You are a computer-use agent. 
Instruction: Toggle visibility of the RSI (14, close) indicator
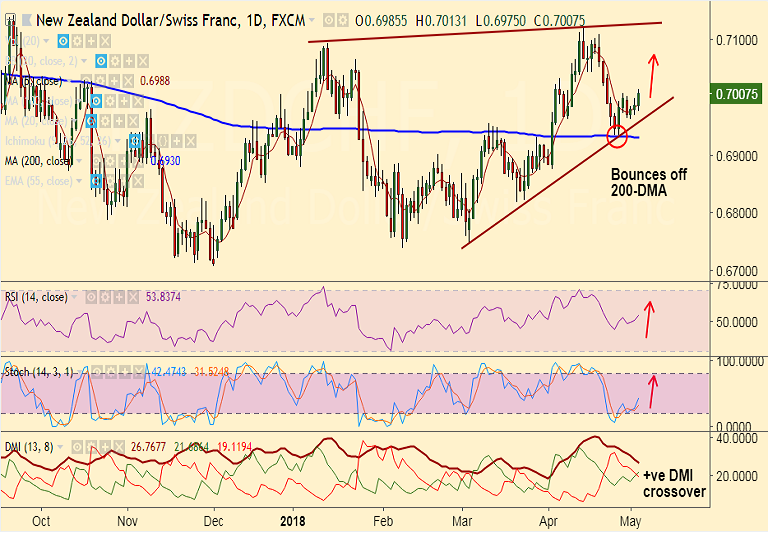(x=91, y=297)
